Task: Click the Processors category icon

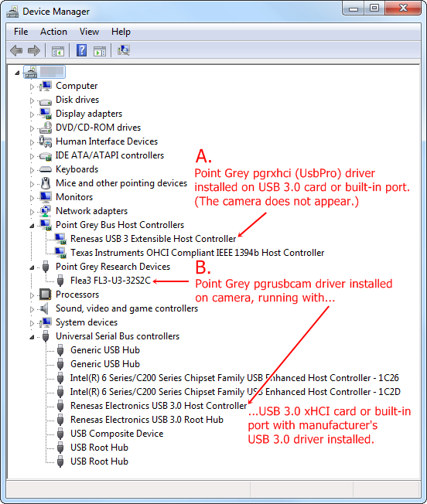Action: coord(46,294)
